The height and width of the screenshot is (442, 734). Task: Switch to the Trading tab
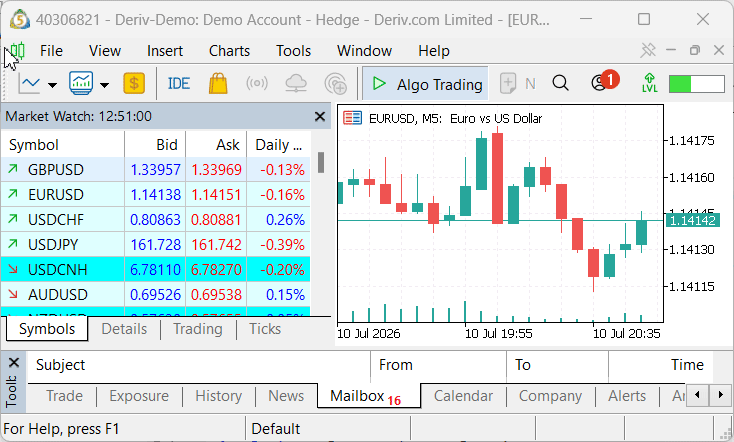coord(198,329)
